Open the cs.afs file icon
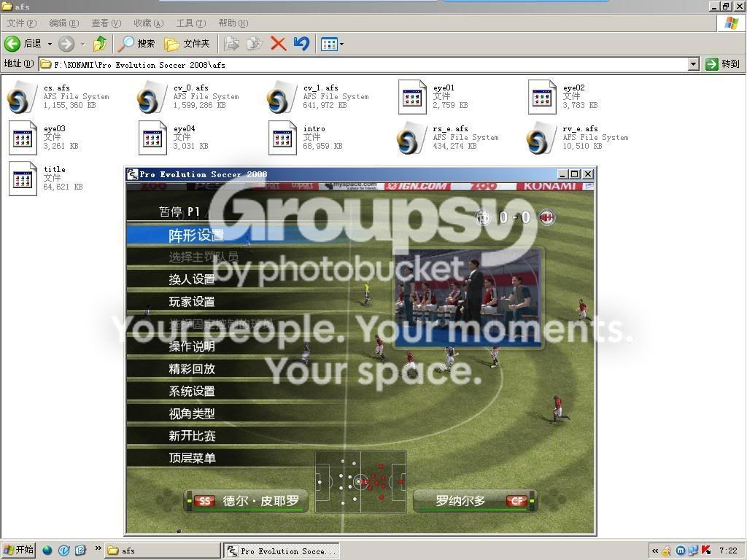Screen dimensions: 747x560 pyautogui.click(x=22, y=97)
